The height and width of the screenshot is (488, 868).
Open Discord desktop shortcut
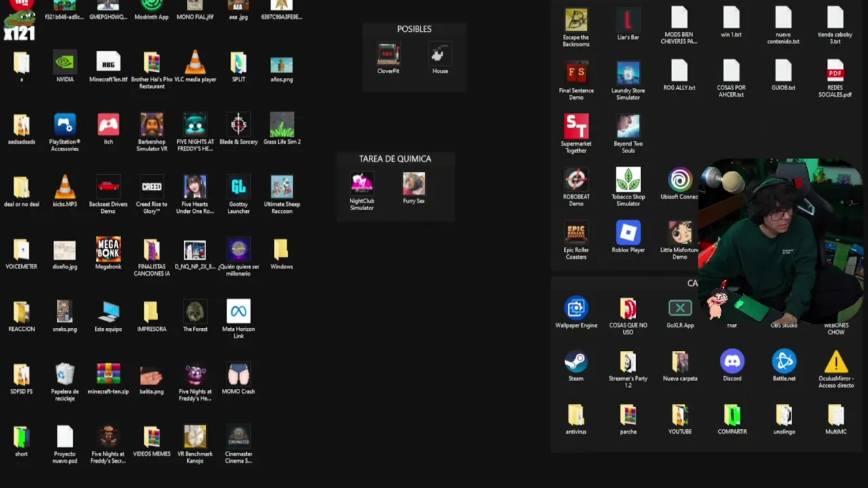point(732,361)
